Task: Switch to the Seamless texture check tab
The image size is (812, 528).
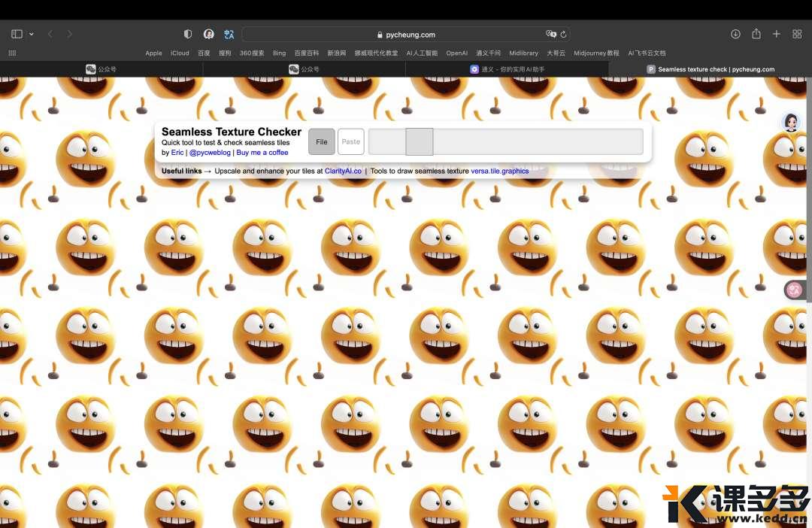Action: 710,69
